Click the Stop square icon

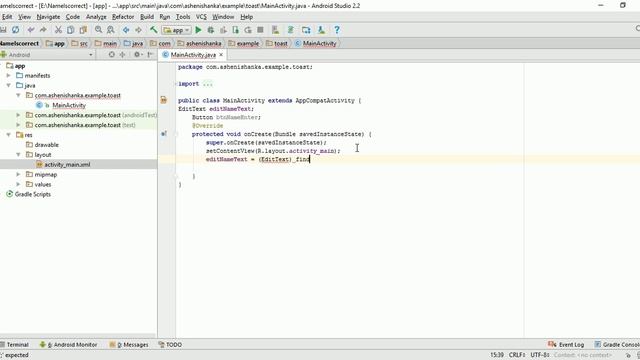pos(260,30)
